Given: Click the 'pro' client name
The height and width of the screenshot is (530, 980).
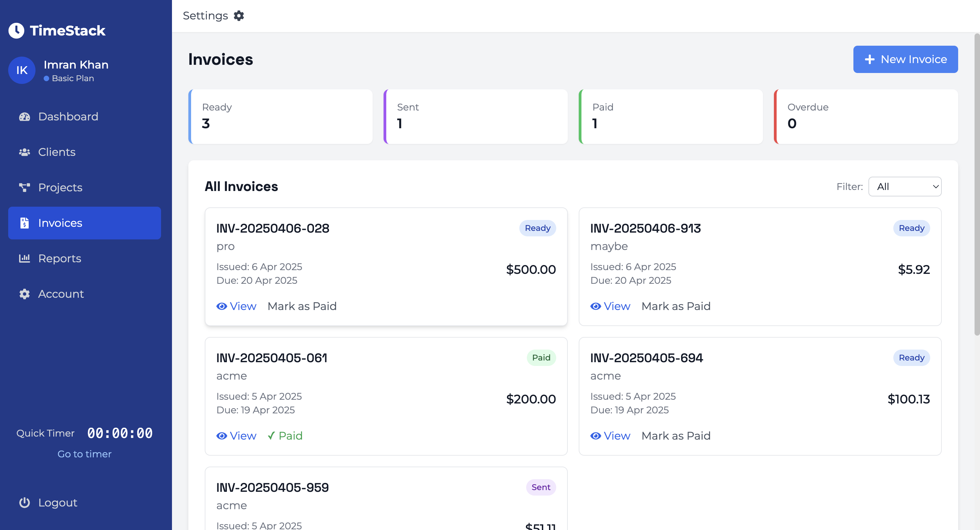Looking at the screenshot, I should 226,246.
